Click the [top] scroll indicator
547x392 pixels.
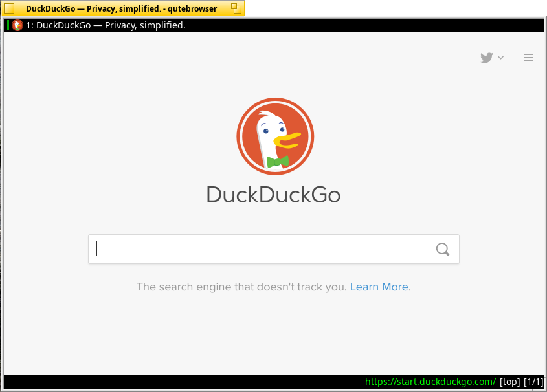(509, 382)
